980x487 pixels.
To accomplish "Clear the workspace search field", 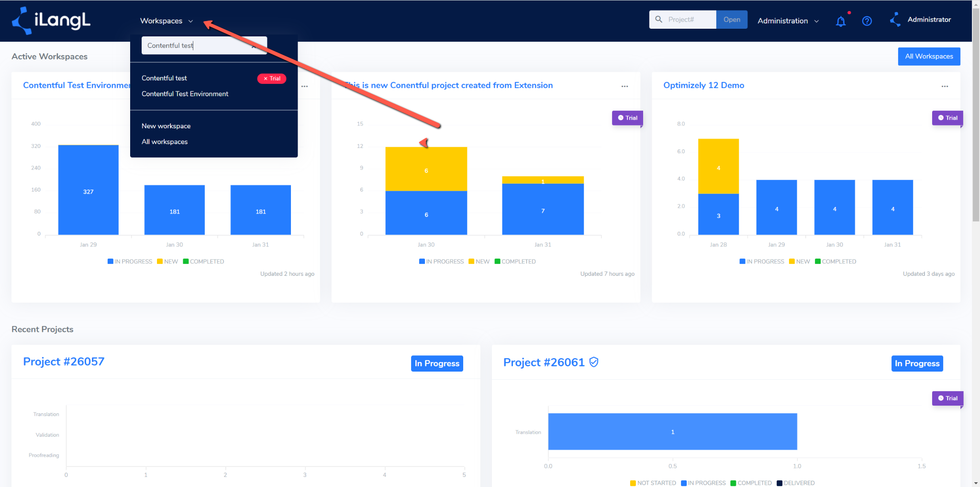I will (x=254, y=46).
